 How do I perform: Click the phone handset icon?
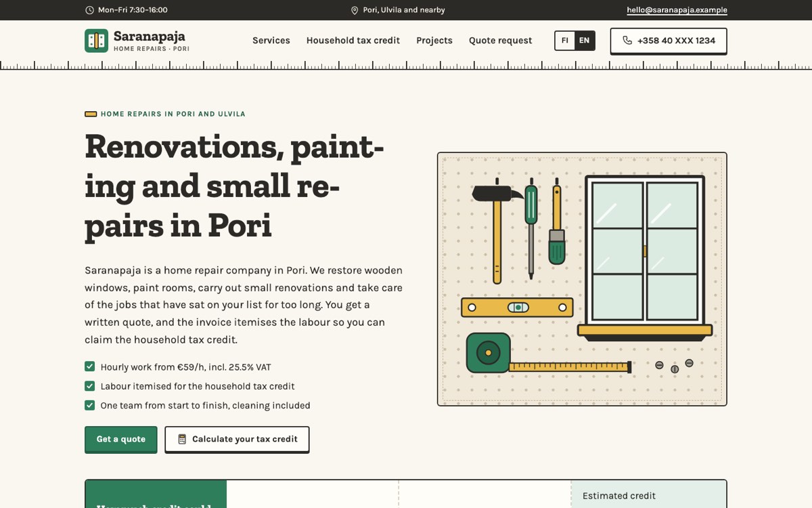click(x=627, y=41)
